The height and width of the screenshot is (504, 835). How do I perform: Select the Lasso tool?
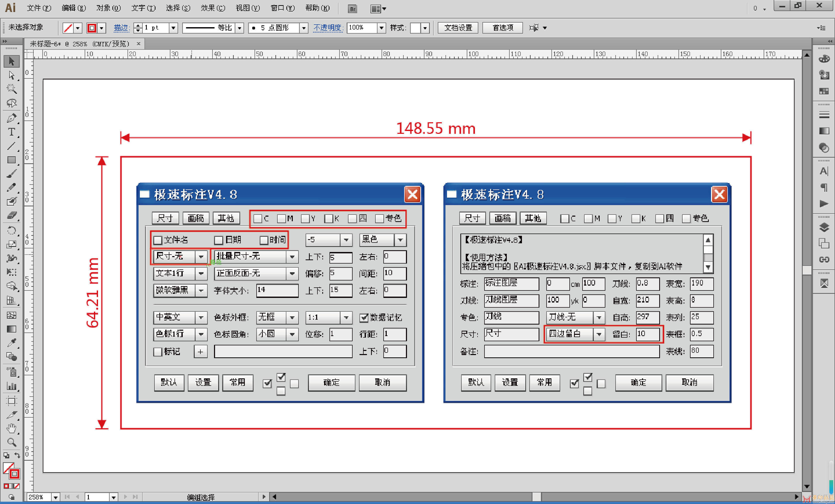click(x=12, y=103)
